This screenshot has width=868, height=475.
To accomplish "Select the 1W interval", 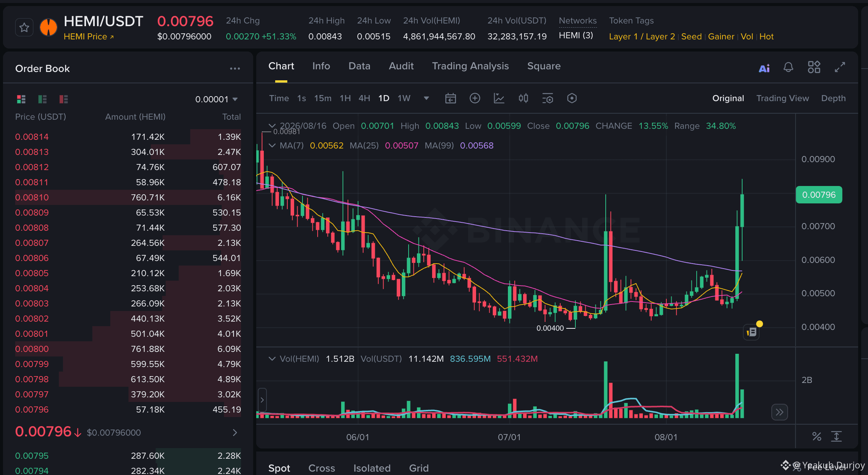I will click(404, 98).
